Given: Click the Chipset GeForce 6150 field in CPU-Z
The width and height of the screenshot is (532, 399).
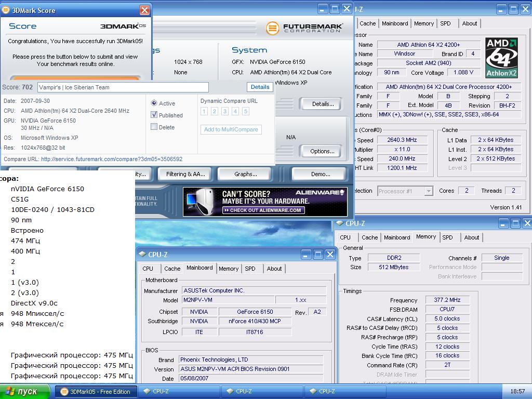Looking at the screenshot, I should (x=255, y=312).
